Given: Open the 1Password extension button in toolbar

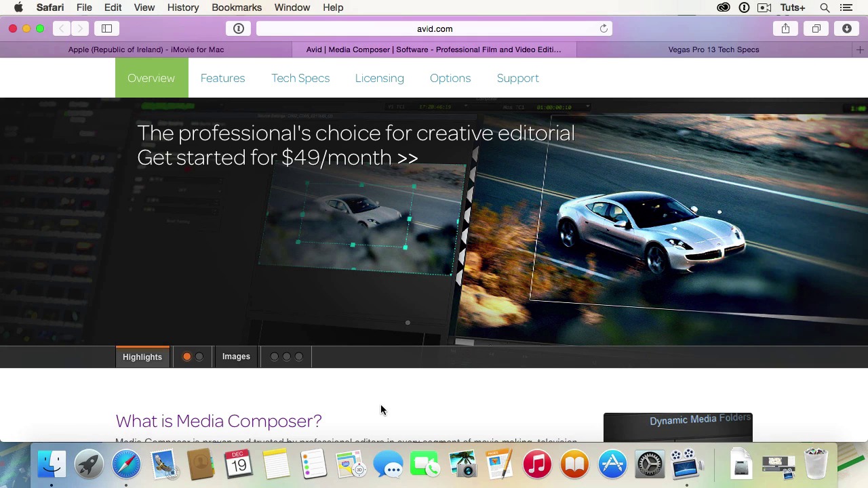Looking at the screenshot, I should pyautogui.click(x=239, y=28).
